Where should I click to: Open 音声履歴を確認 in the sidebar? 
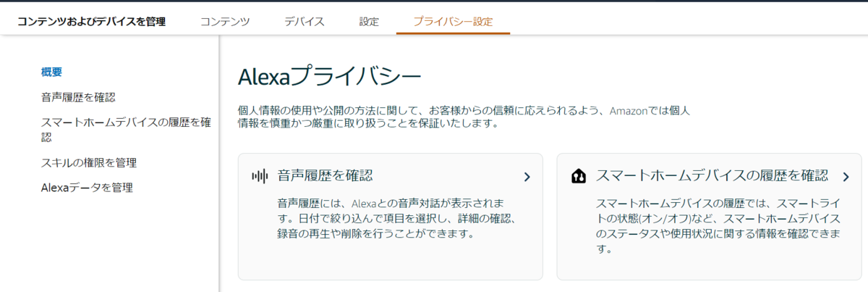[x=78, y=96]
